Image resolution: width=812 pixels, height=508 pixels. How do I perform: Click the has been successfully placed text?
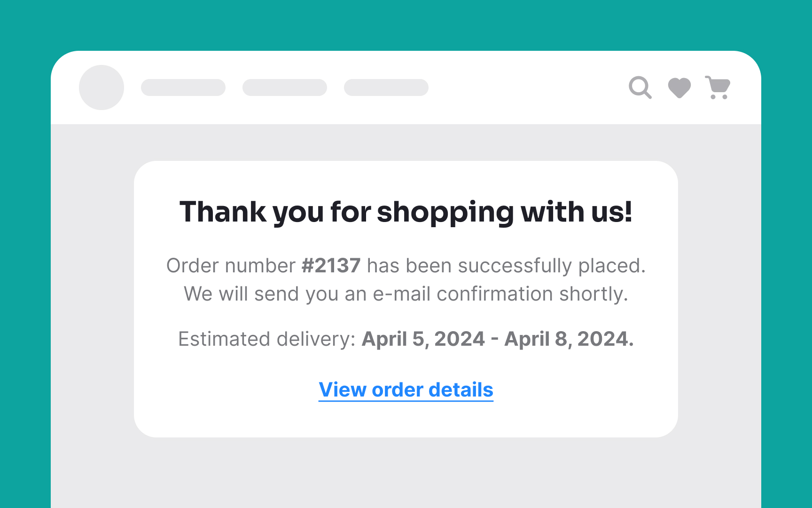(506, 266)
